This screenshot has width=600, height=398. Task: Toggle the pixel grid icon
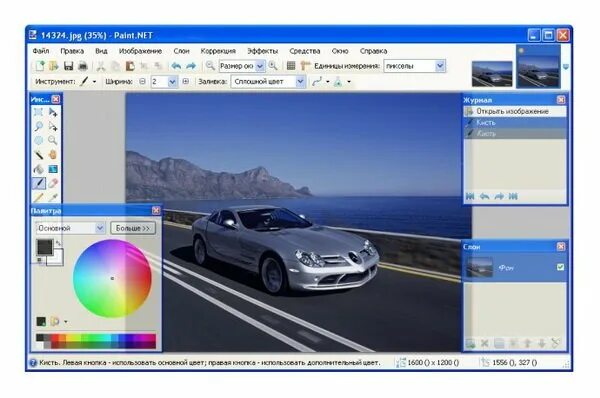[x=291, y=66]
